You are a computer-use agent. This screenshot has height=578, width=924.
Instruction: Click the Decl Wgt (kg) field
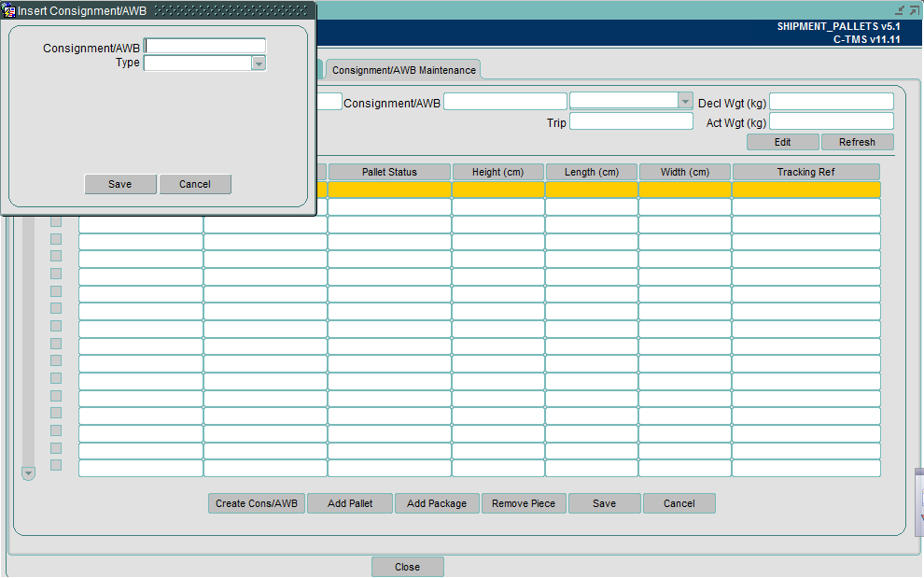832,102
